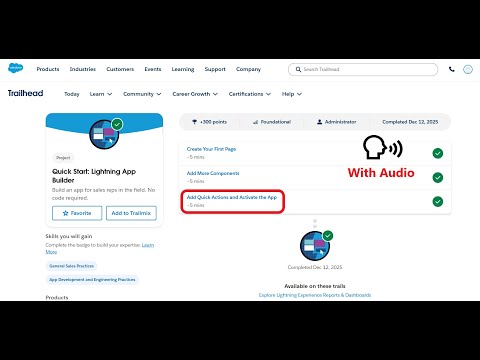Screen dimensions: 480x360
Task: Click Completed Dec 12, 2025 below the badge
Action: (315, 267)
